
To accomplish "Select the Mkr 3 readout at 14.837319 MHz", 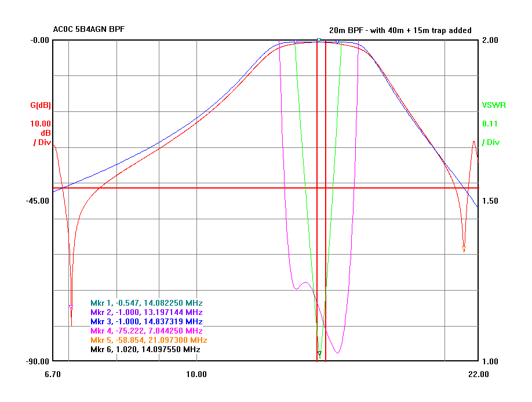I will point(146,321).
